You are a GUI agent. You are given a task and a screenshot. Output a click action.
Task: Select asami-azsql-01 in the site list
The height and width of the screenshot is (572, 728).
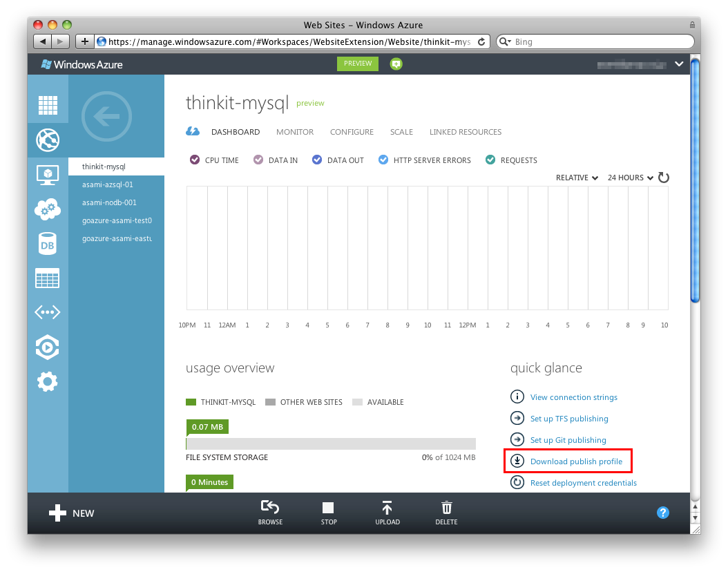coord(116,184)
